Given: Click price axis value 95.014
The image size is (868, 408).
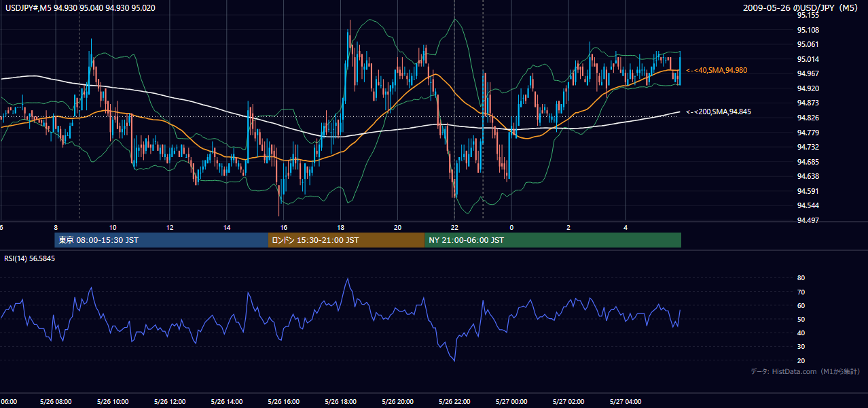Looking at the screenshot, I should [x=808, y=59].
